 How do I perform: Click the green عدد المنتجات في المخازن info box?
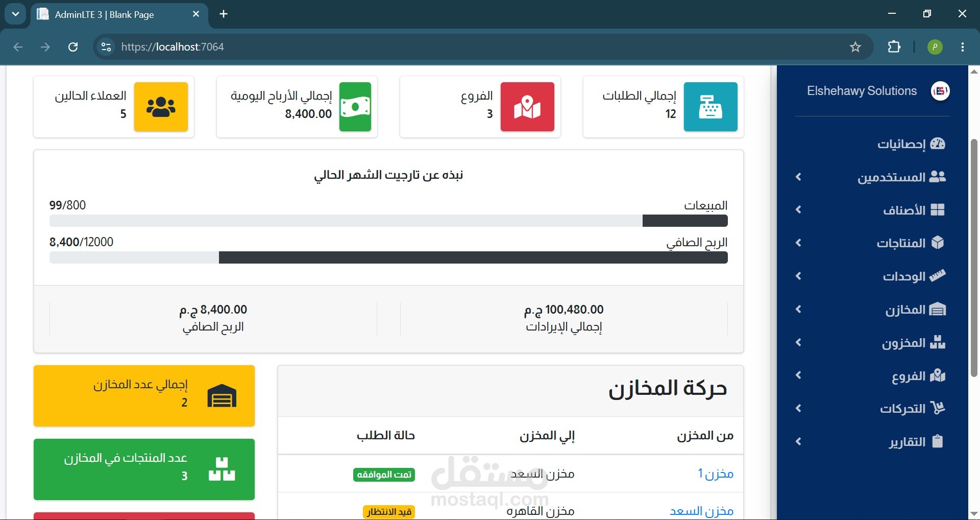(144, 469)
